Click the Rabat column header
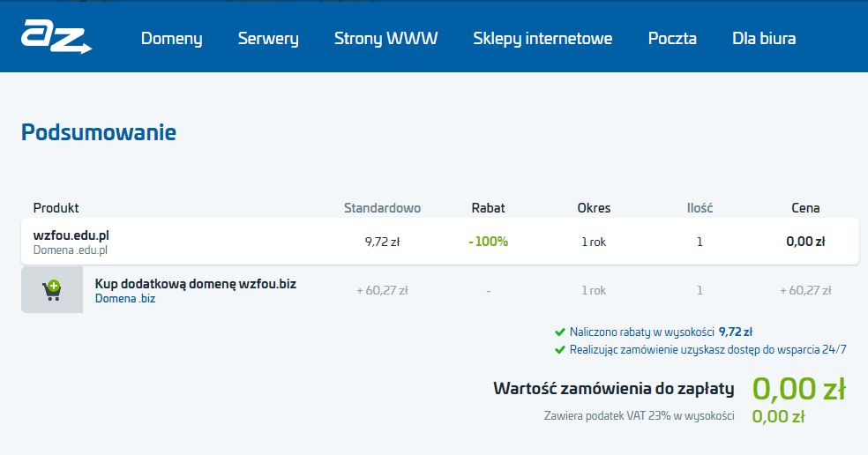This screenshot has width=868, height=455. 489,208
